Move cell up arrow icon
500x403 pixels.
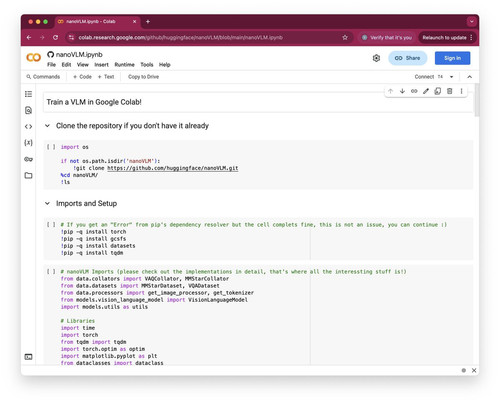pos(390,91)
